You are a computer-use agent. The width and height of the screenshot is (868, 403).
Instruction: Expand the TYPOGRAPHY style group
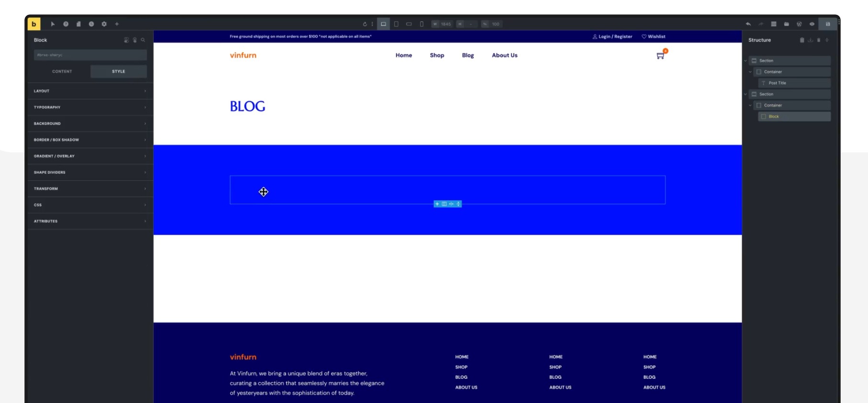pyautogui.click(x=90, y=107)
